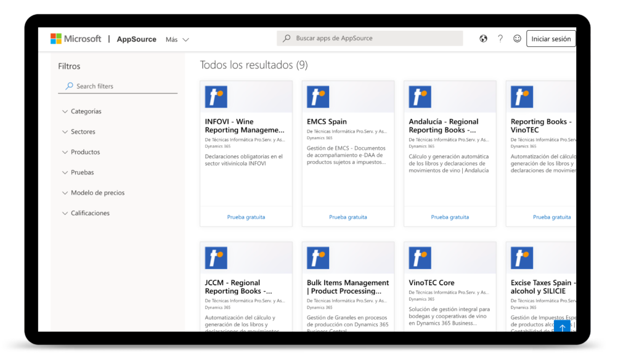631x364 pixels.
Task: Open the globe language selector
Action: click(x=483, y=39)
